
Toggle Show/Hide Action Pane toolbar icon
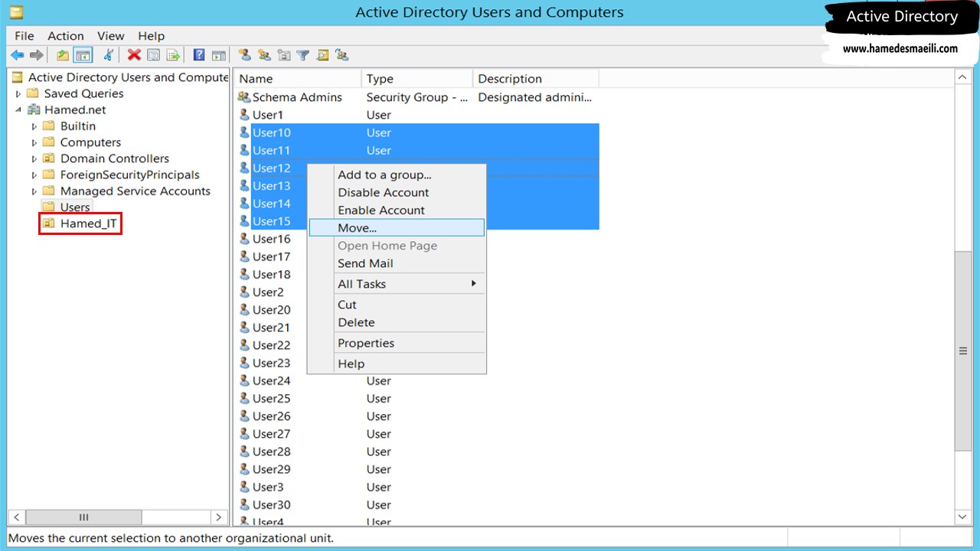(219, 55)
